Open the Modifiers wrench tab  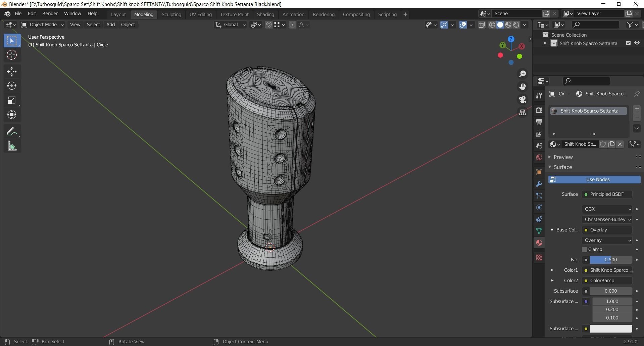point(539,184)
